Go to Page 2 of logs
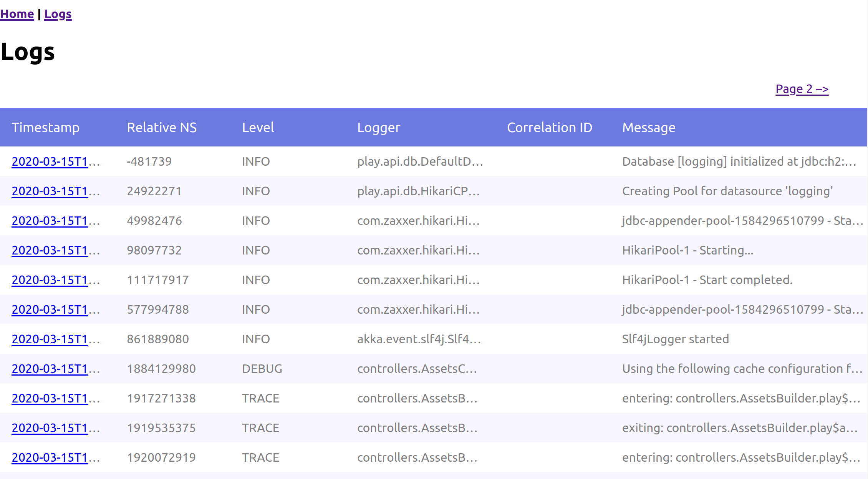The height and width of the screenshot is (479, 868). coord(802,89)
